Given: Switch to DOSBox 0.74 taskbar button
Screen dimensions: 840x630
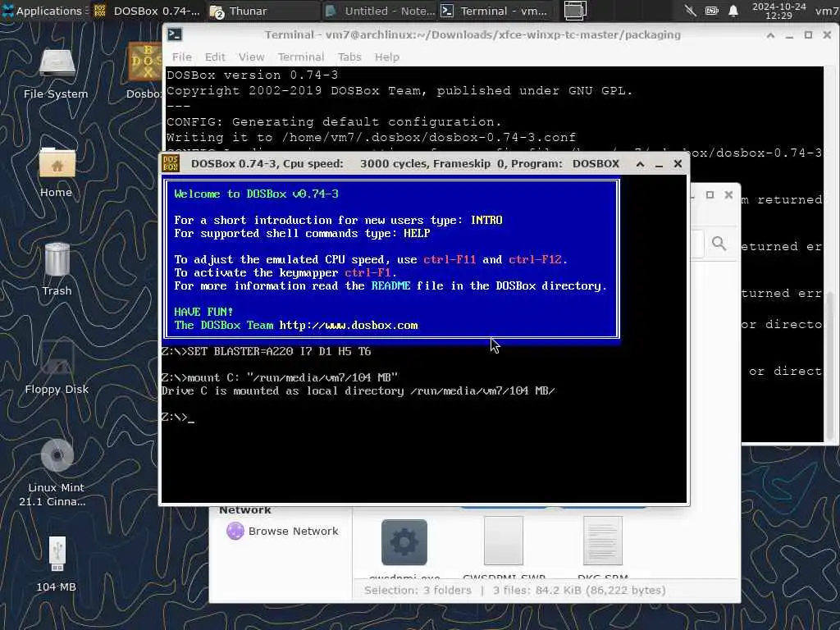Looking at the screenshot, I should pos(148,11).
